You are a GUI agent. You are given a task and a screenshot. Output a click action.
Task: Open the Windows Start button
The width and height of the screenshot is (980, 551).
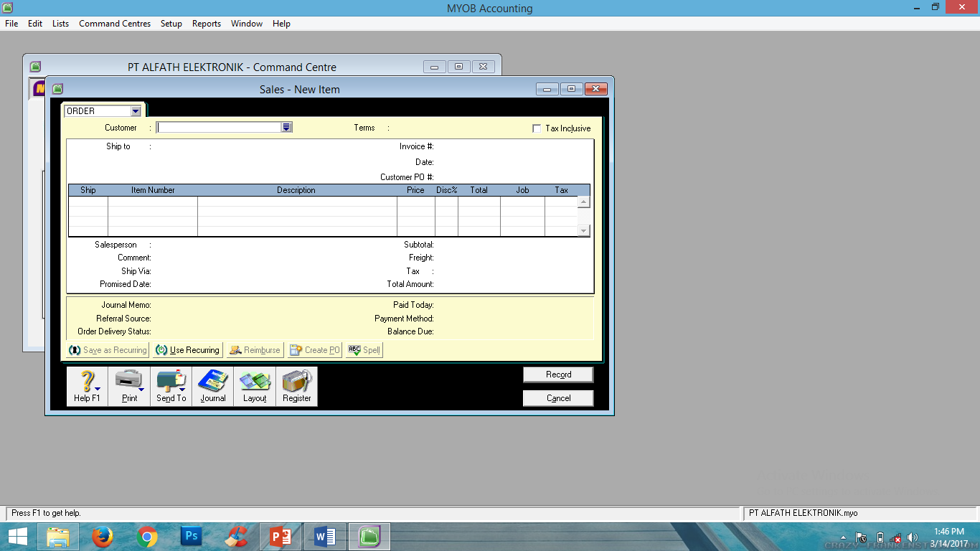coord(18,537)
